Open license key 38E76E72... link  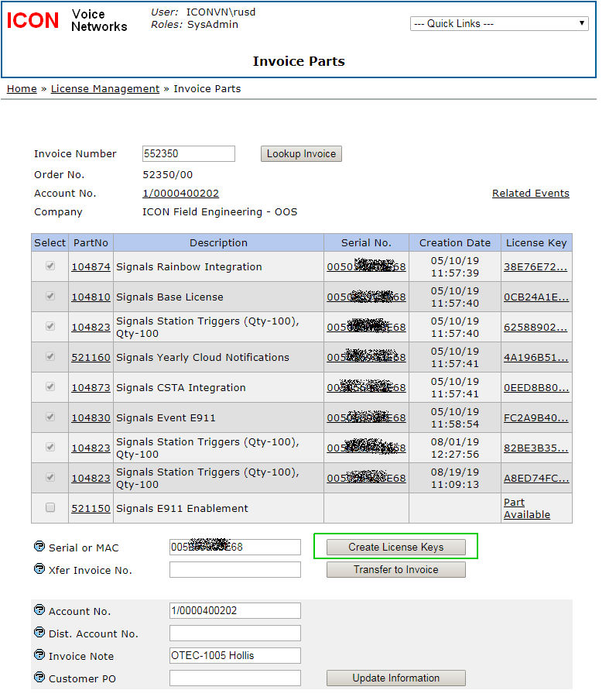point(536,266)
